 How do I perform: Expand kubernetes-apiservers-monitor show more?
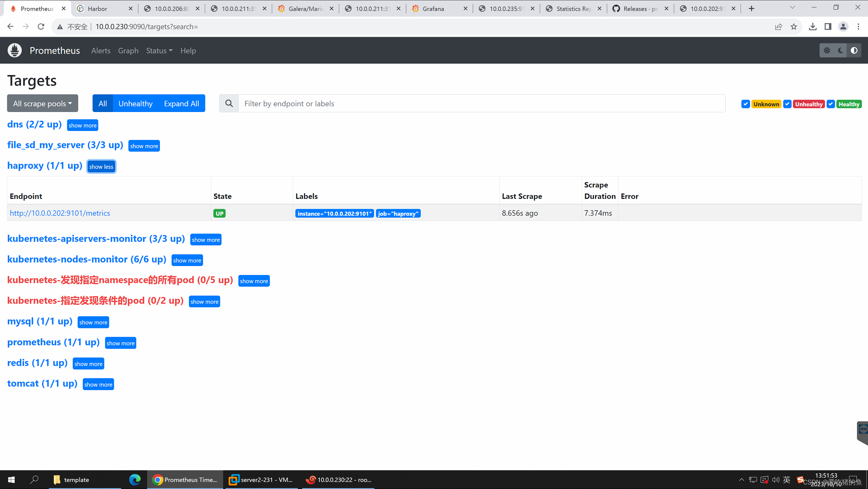tap(206, 240)
